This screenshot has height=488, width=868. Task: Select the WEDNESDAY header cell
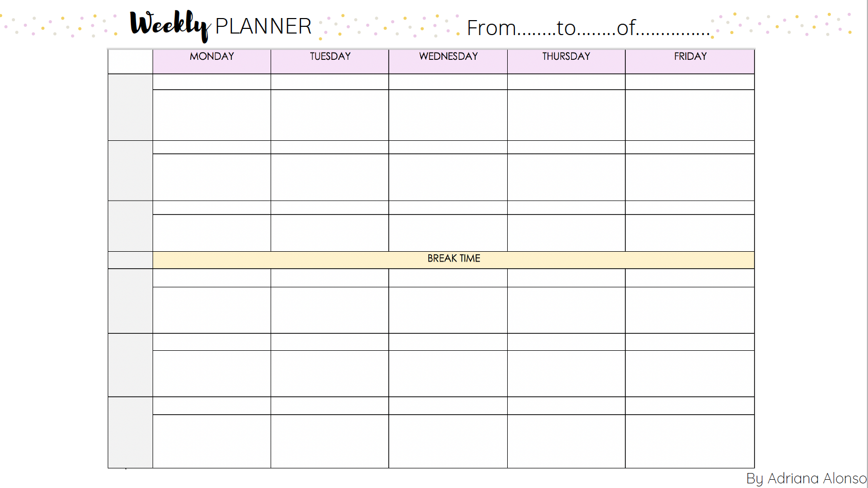[448, 61]
